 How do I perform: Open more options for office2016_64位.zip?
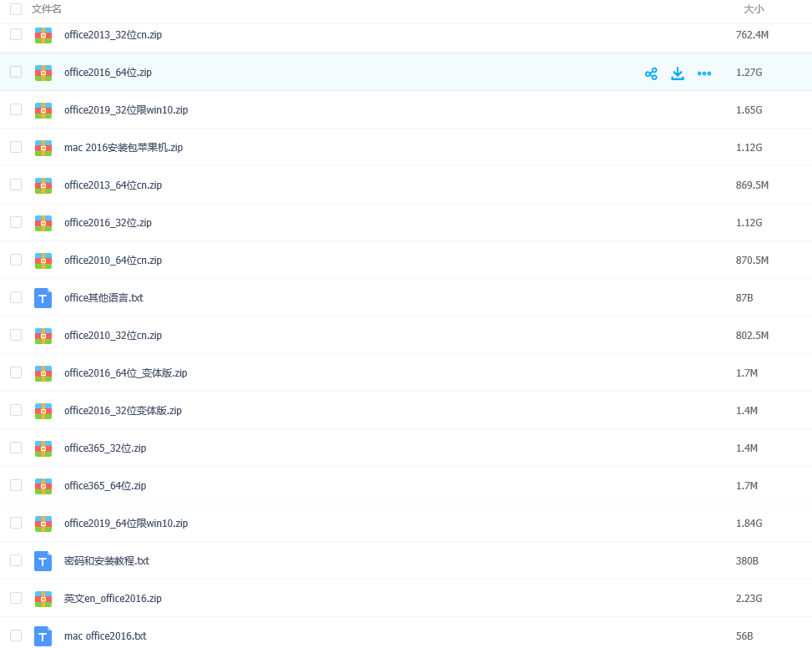pyautogui.click(x=704, y=73)
